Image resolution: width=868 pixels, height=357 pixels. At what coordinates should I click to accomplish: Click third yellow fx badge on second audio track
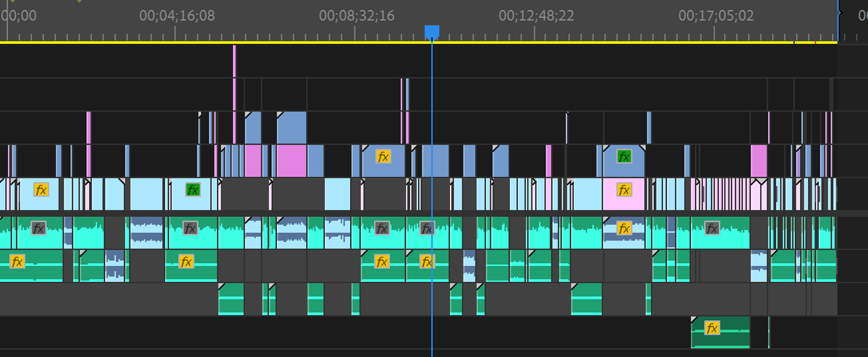point(382,261)
